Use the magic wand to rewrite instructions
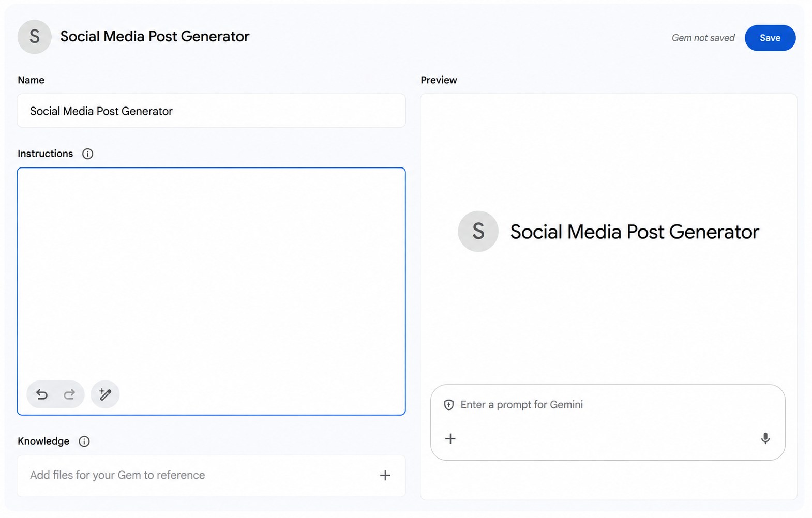 [x=105, y=394]
